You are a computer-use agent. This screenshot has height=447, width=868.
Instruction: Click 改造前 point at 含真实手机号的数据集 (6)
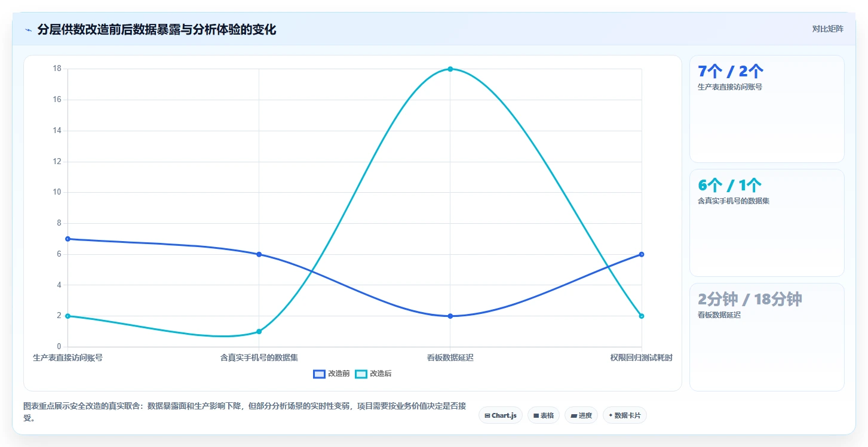point(259,254)
